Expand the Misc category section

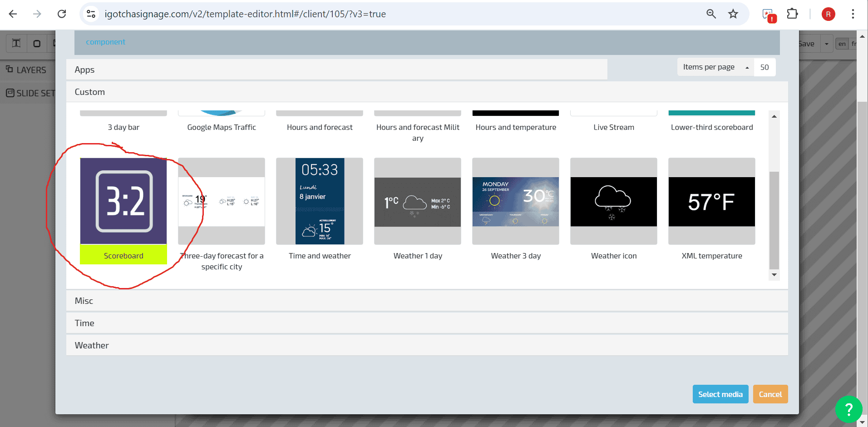pyautogui.click(x=427, y=301)
